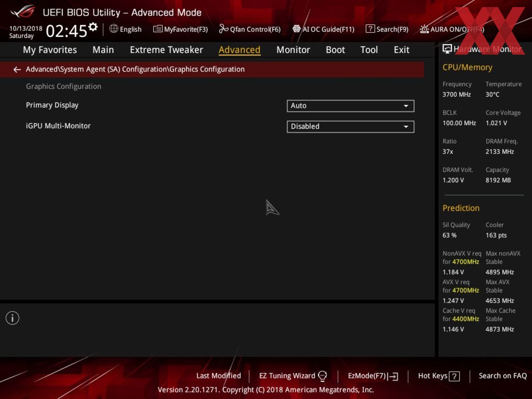Click the 100.00 MHz BCLK value

coord(459,123)
